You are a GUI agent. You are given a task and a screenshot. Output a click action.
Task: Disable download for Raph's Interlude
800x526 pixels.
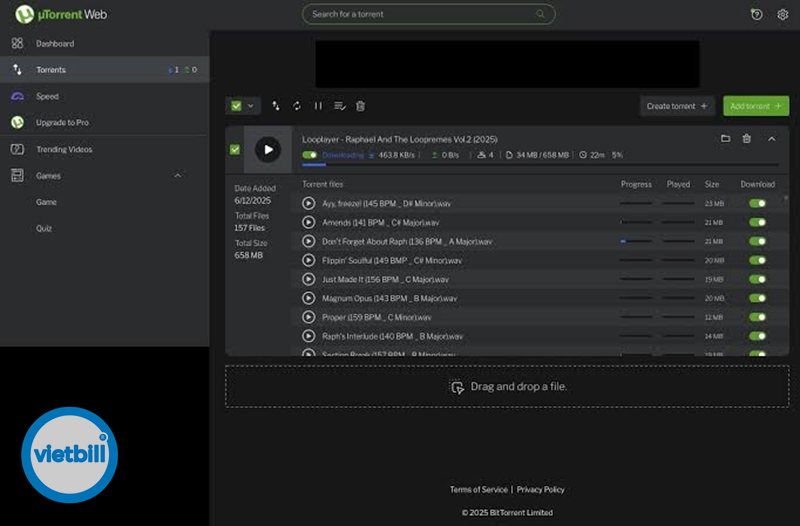(757, 336)
